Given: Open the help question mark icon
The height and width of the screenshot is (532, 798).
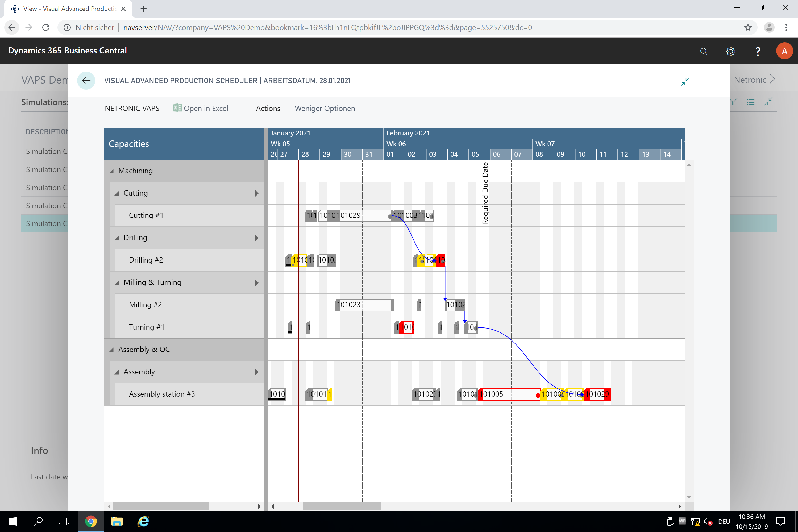Looking at the screenshot, I should tap(758, 51).
